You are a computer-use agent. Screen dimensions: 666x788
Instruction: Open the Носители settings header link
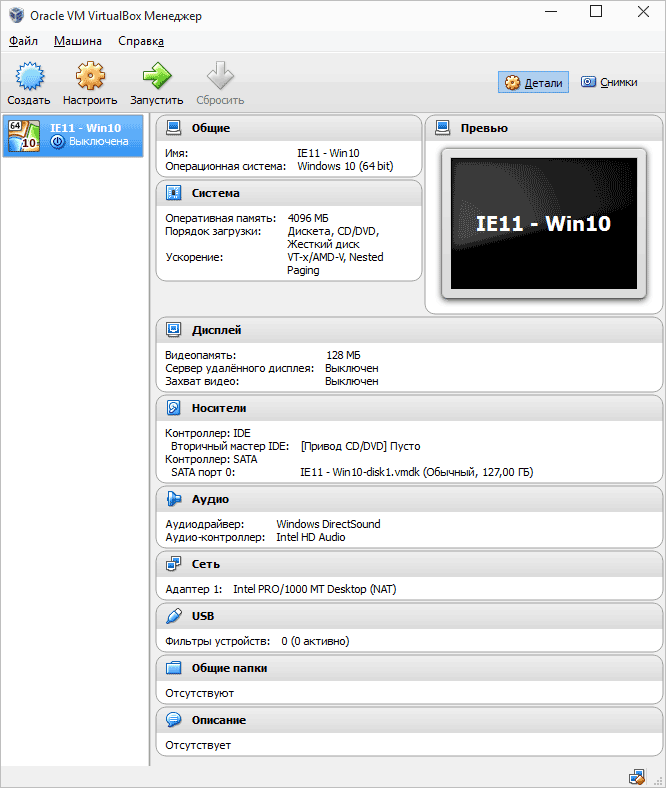pos(219,408)
